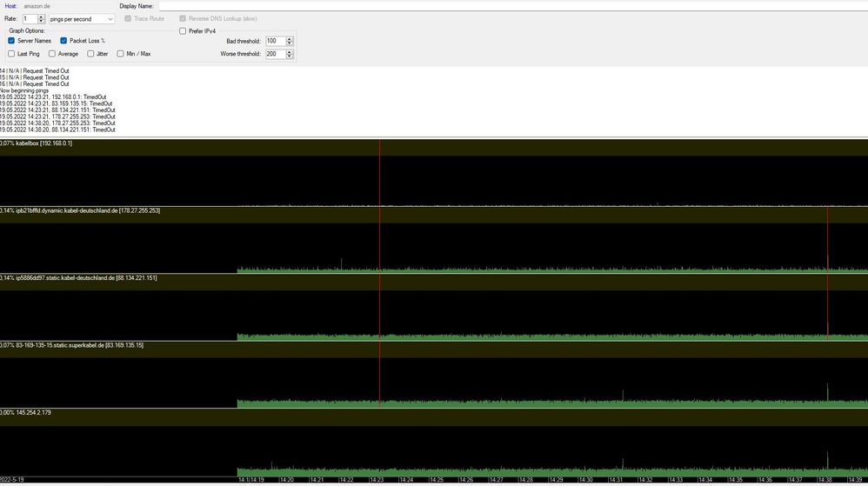This screenshot has width=868, height=486.
Task: Turn on the Jitter checkbox
Action: click(90, 54)
